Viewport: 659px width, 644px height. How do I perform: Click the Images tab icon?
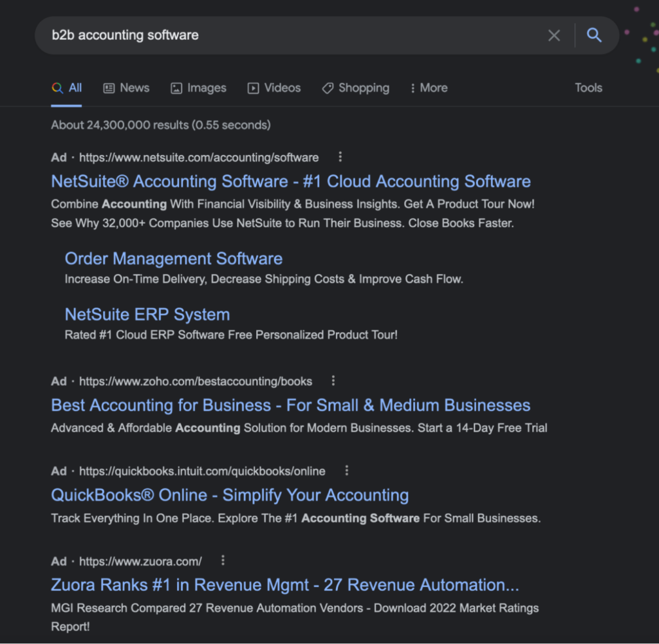click(176, 87)
